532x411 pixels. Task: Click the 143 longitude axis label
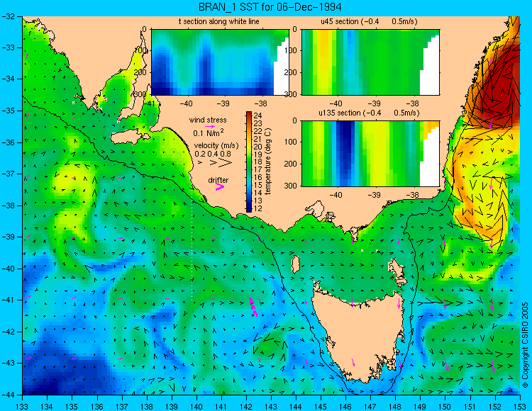point(271,407)
